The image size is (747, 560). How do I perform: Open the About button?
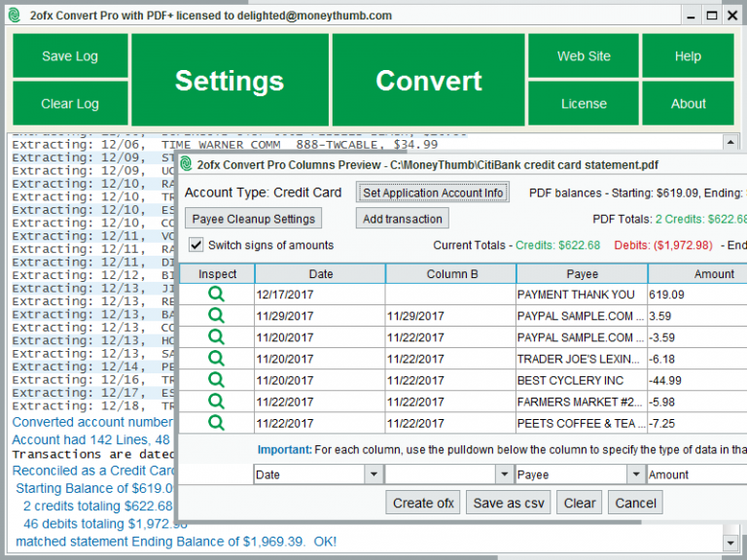tap(688, 103)
